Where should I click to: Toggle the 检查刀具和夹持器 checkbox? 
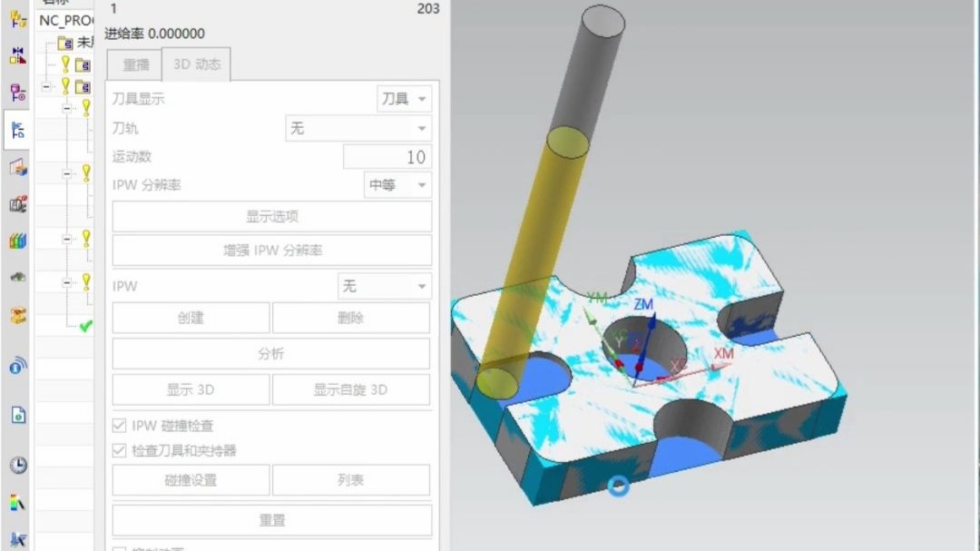pyautogui.click(x=119, y=450)
